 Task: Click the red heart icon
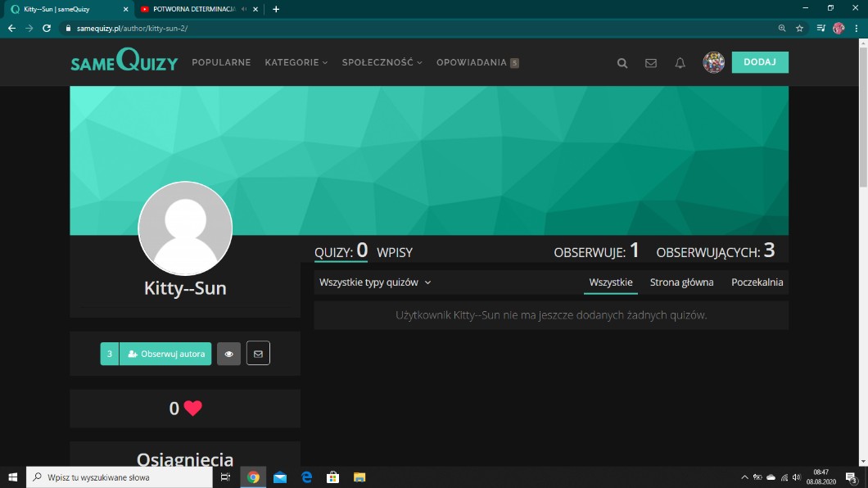coord(192,409)
